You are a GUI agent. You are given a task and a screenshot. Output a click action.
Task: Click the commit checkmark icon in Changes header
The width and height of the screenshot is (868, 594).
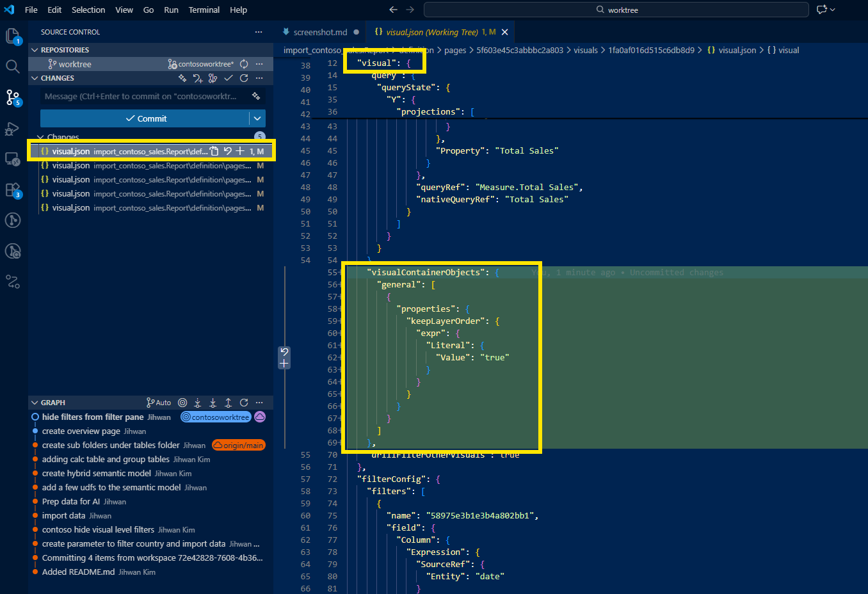coord(229,78)
